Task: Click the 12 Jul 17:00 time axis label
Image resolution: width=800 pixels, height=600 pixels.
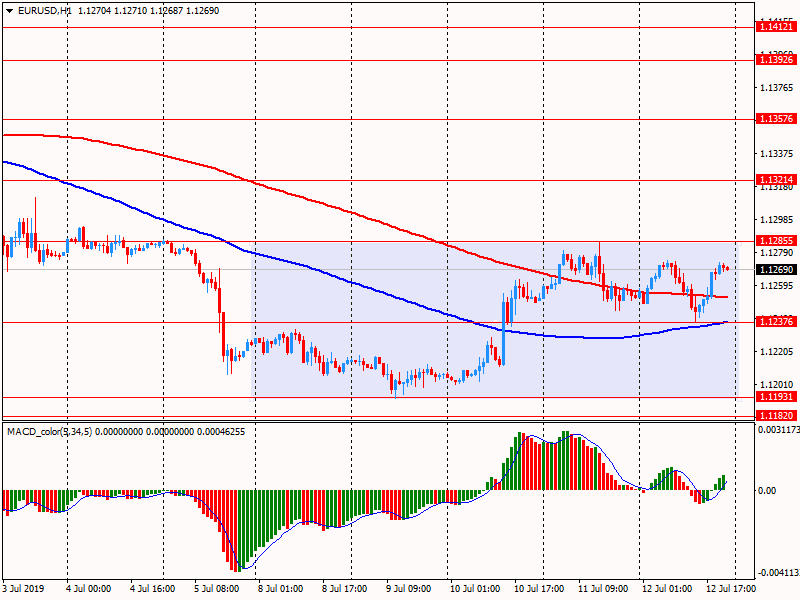Action: 731,588
